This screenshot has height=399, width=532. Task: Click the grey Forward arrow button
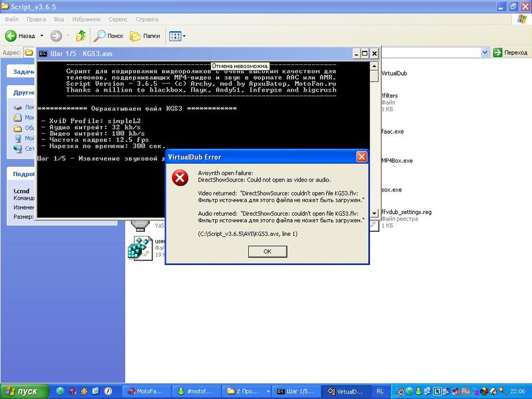(56, 35)
